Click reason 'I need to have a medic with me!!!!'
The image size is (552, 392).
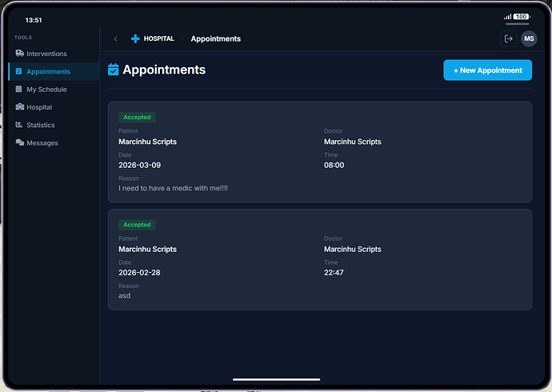point(173,188)
